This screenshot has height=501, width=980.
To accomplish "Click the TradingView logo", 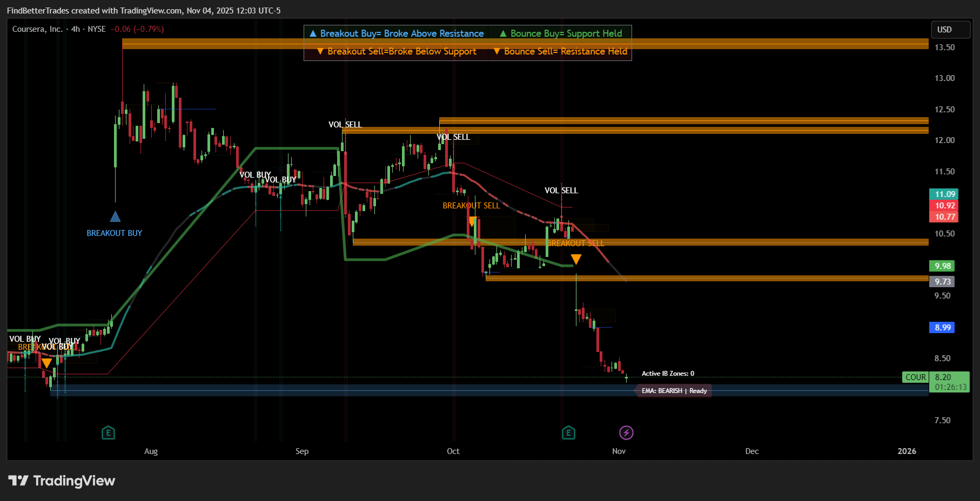I will click(62, 480).
